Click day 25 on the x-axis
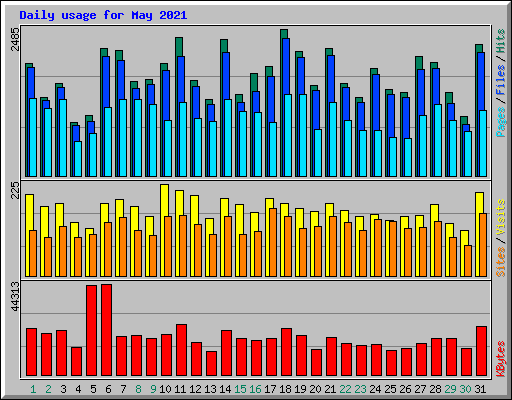 pyautogui.click(x=390, y=389)
